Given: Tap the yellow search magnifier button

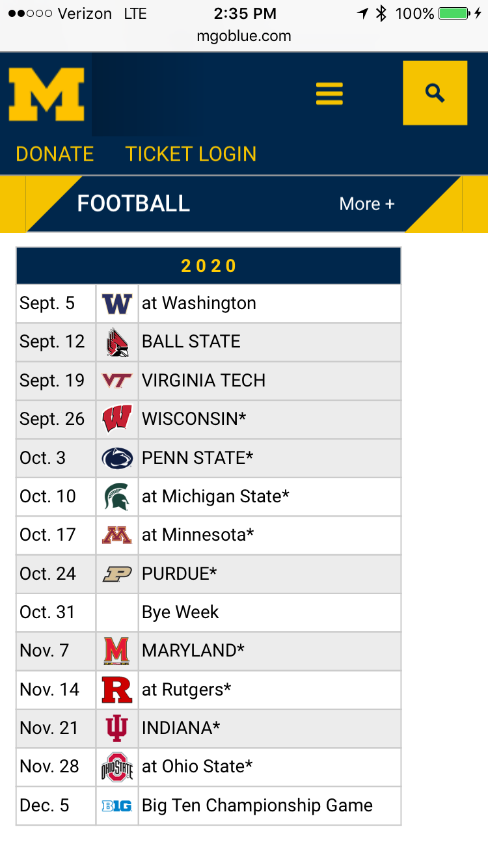Looking at the screenshot, I should [435, 93].
